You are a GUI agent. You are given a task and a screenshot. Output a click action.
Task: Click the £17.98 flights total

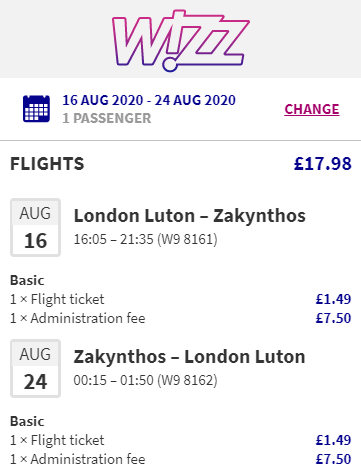coord(323,164)
